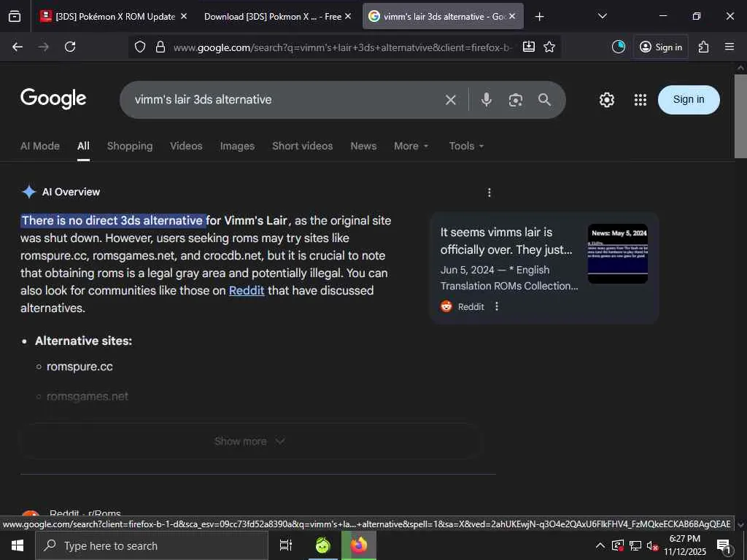Open the taskbar clock showing 6:27 PM
Viewport: 747px width, 560px height.
684,545
